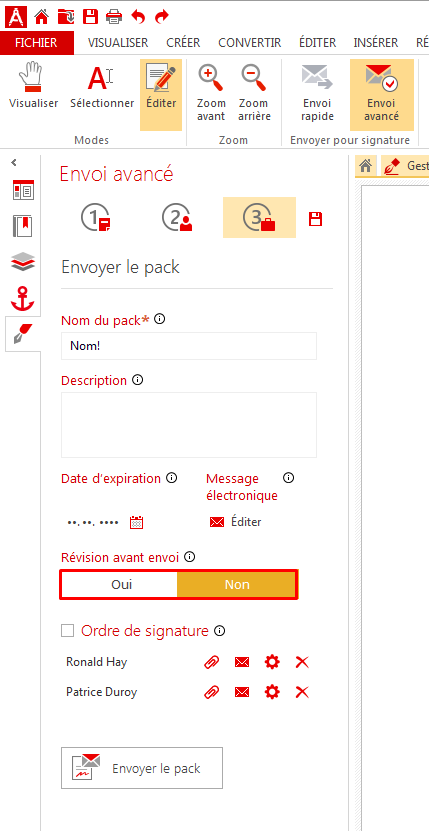Screen dimensions: 429x831
Task: Click the Envoi rapide envelope icon
Action: coord(317,76)
